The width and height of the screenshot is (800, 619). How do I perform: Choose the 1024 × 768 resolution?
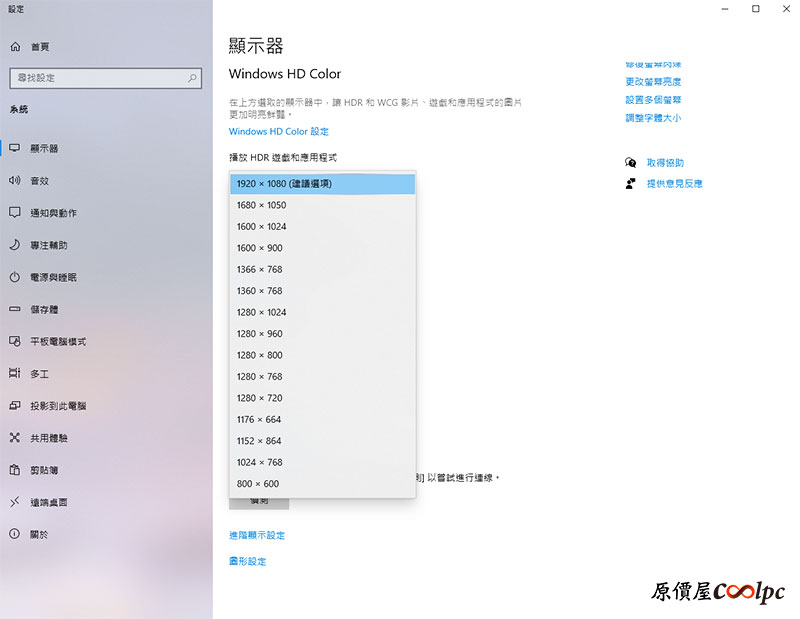pos(322,462)
